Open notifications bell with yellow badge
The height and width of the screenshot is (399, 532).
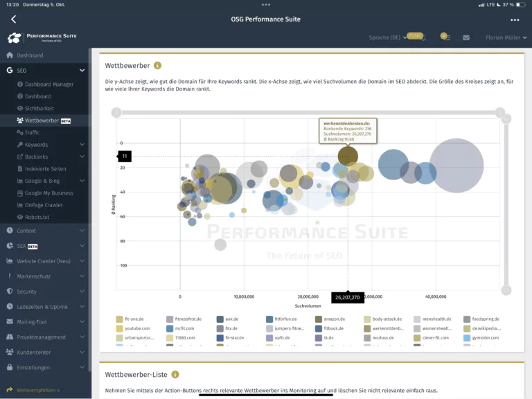tap(423, 37)
